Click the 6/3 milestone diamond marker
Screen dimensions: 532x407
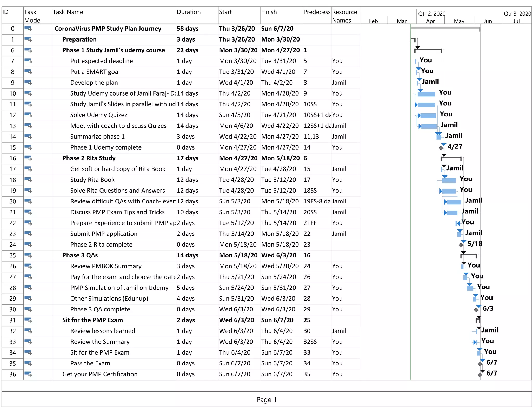click(x=476, y=310)
